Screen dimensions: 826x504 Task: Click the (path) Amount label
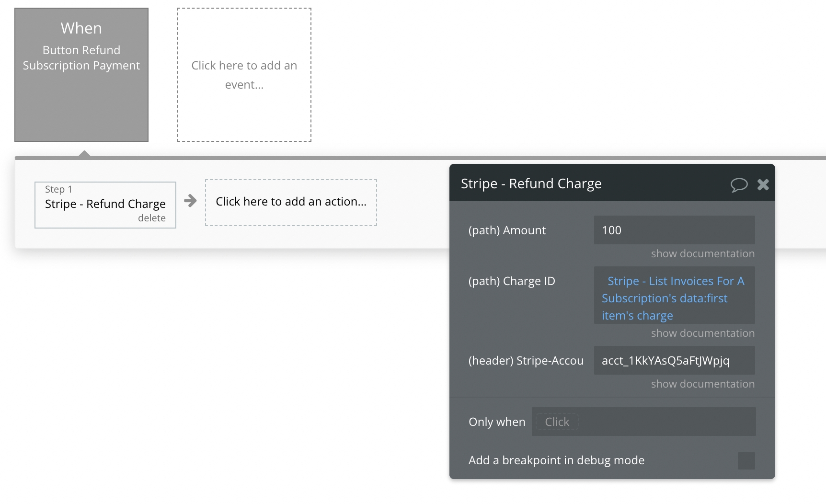(x=507, y=230)
